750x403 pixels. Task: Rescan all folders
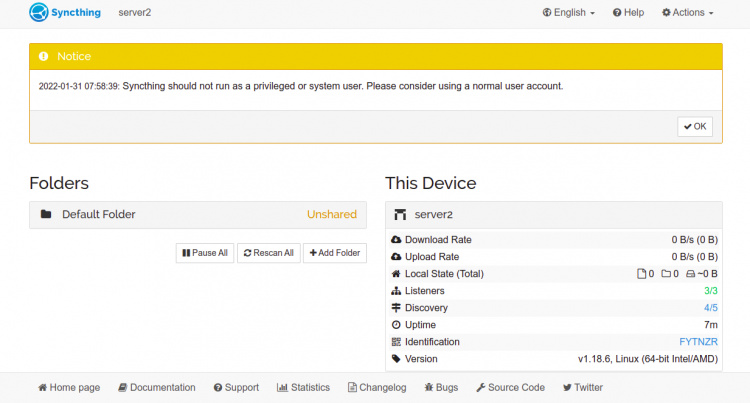click(268, 253)
